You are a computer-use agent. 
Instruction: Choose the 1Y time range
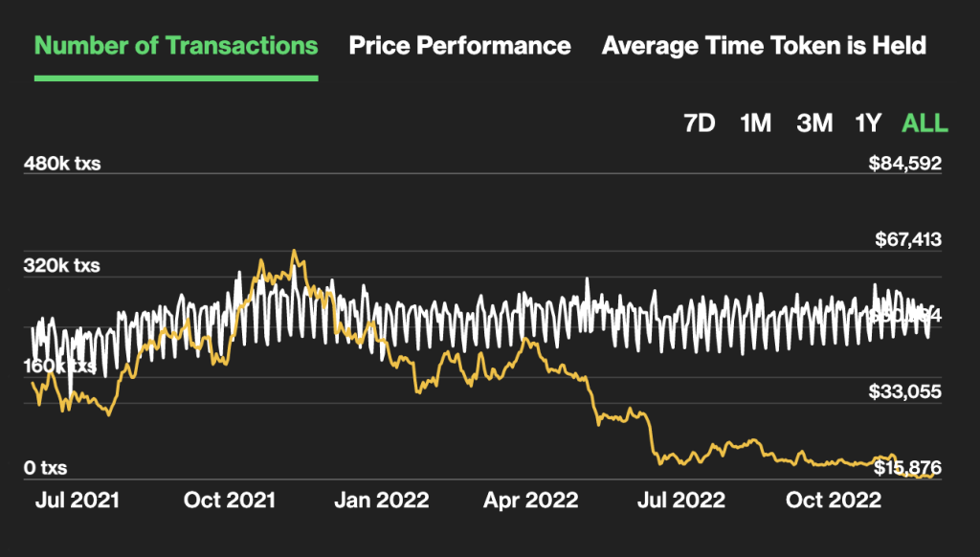click(868, 123)
